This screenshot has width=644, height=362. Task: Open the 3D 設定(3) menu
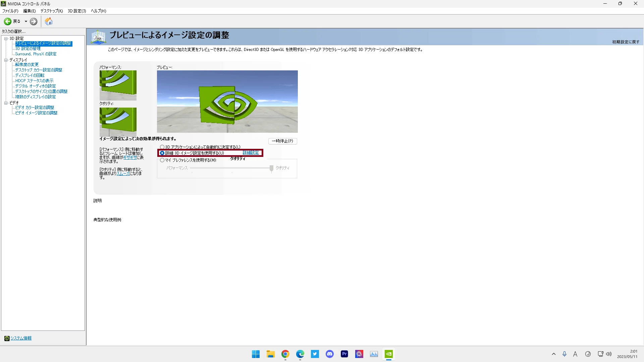click(x=77, y=11)
